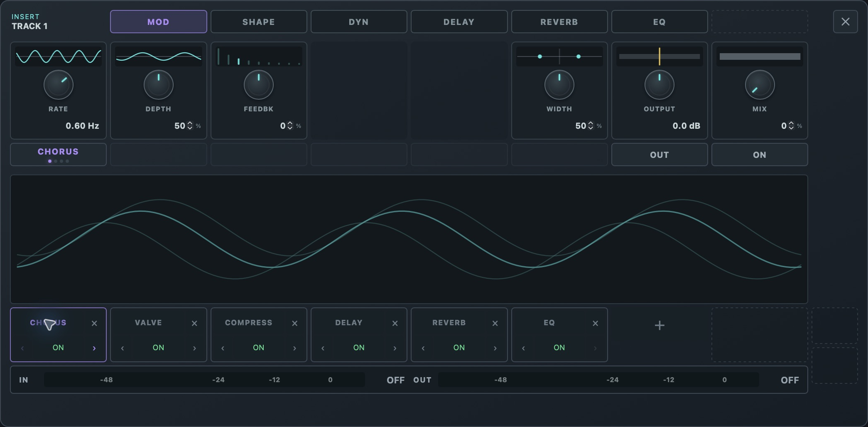
Task: Switch to the SHAPE tab
Action: pyautogui.click(x=259, y=22)
